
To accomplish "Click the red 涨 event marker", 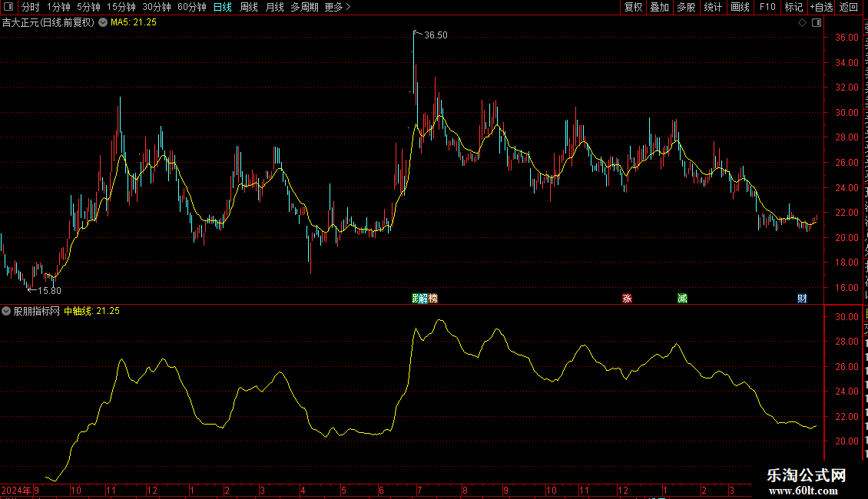I will click(627, 299).
